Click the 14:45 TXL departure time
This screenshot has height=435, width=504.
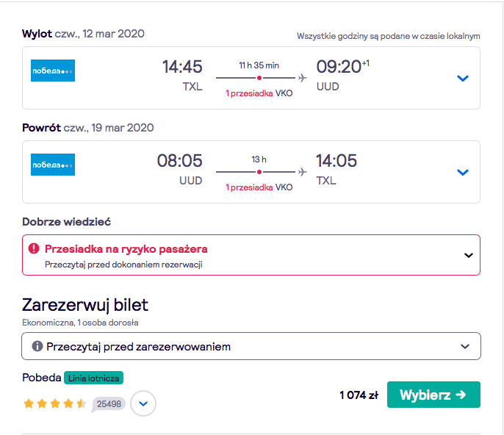click(182, 76)
